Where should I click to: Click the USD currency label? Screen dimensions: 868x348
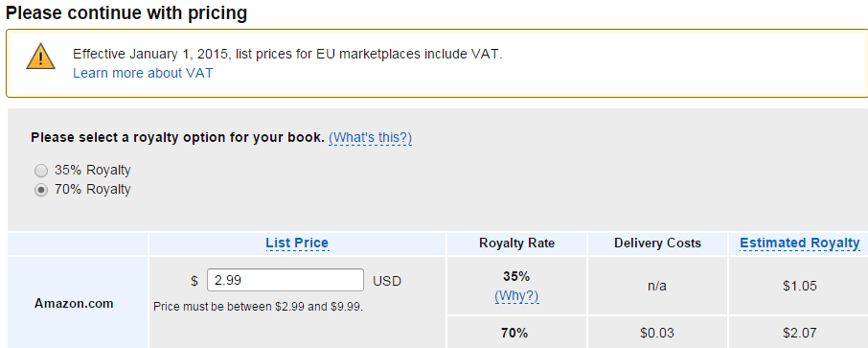click(x=387, y=281)
